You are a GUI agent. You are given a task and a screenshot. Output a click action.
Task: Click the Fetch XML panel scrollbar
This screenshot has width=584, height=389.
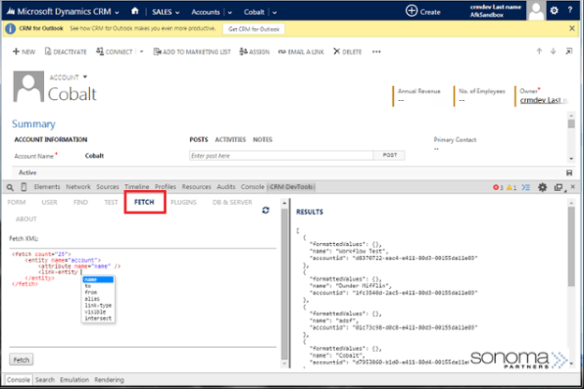pyautogui.click(x=285, y=285)
